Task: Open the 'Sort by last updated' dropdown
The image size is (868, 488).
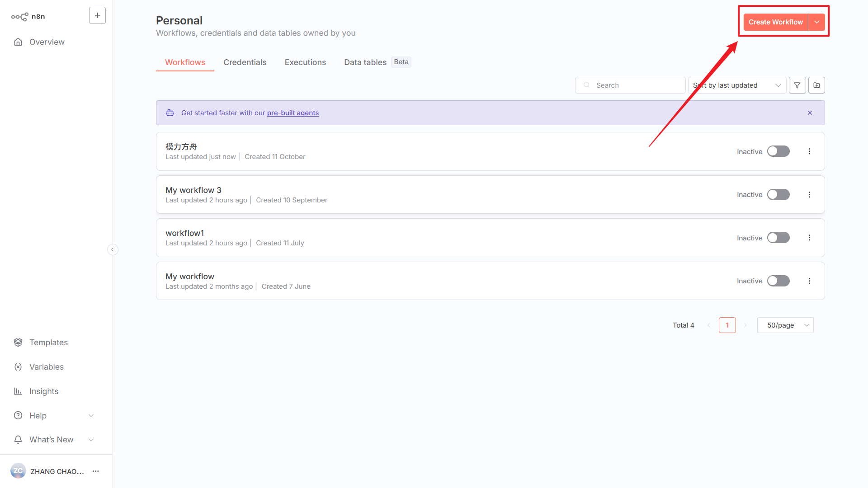Action: tap(736, 85)
